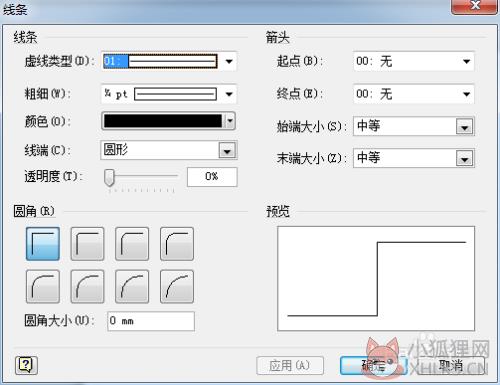Screen dimensions: 500x385
Task: Select the largest rounded corner style icon
Action: tap(177, 287)
